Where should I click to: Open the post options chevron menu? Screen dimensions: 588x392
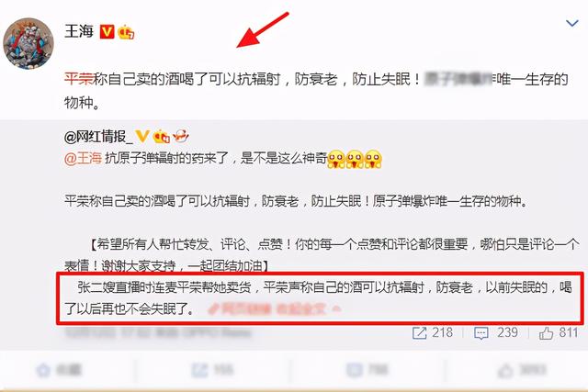click(571, 24)
